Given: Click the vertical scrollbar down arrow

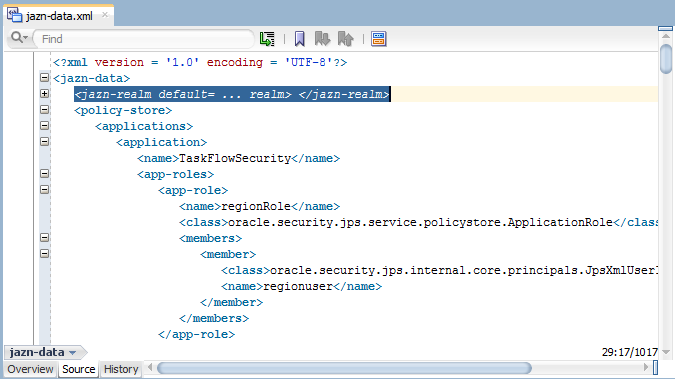Looking at the screenshot, I should 666,352.
